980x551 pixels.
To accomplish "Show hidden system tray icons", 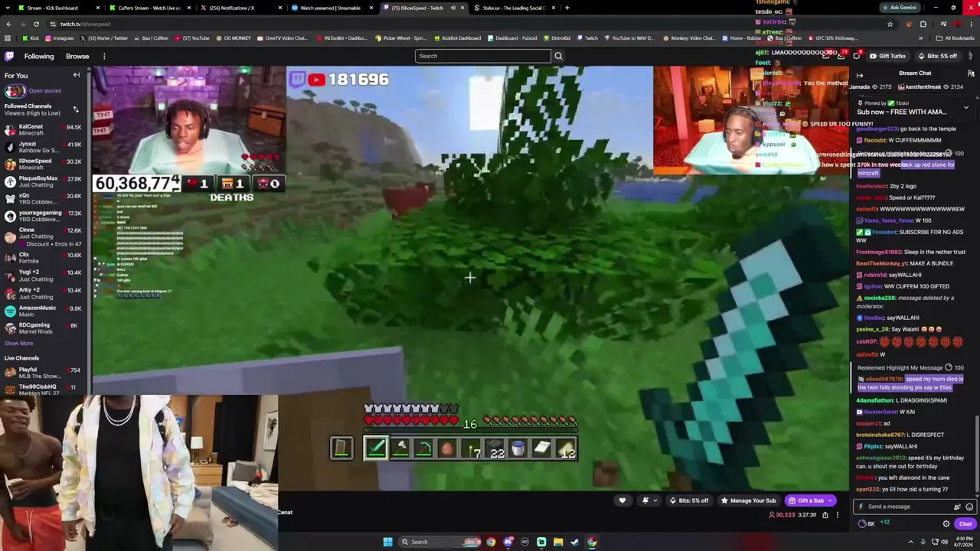I will [x=912, y=542].
